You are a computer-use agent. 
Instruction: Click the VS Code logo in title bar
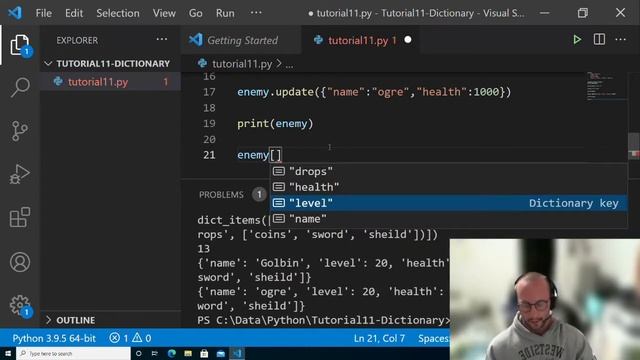(x=15, y=13)
